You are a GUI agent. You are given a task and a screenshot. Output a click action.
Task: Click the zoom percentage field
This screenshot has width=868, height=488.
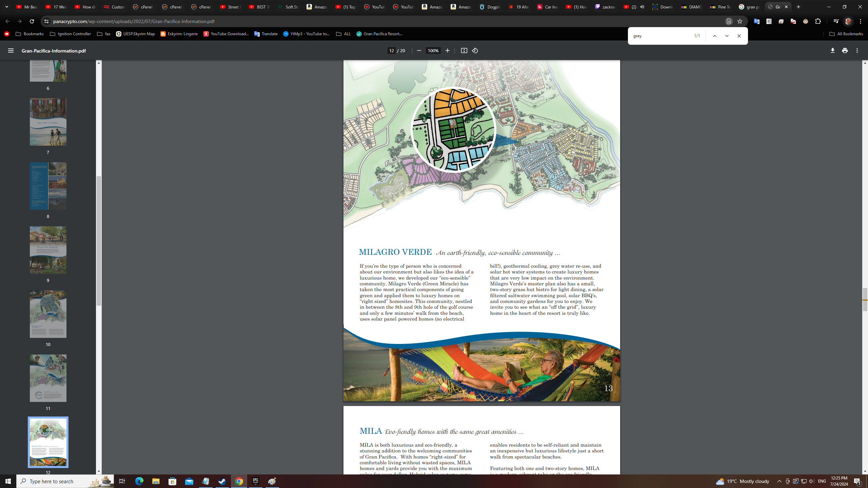433,50
